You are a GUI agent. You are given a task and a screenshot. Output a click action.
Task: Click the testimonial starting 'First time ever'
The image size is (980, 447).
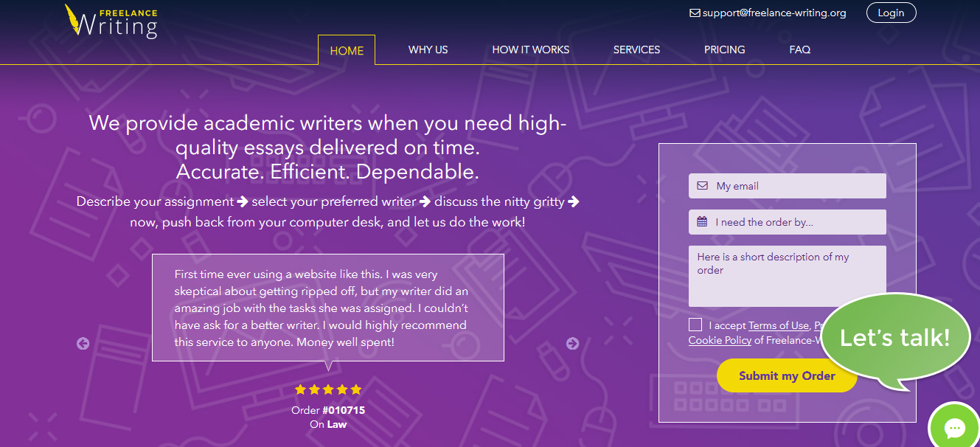pyautogui.click(x=328, y=308)
